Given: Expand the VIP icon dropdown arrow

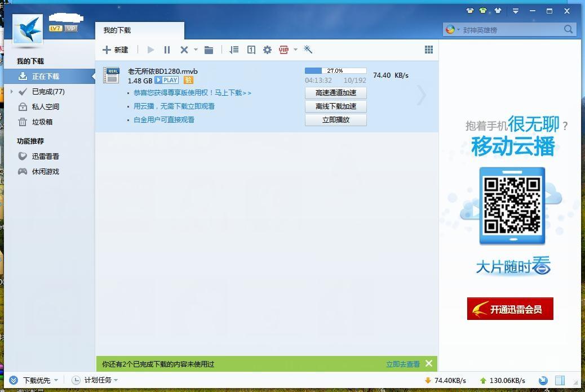Looking at the screenshot, I should tap(295, 49).
